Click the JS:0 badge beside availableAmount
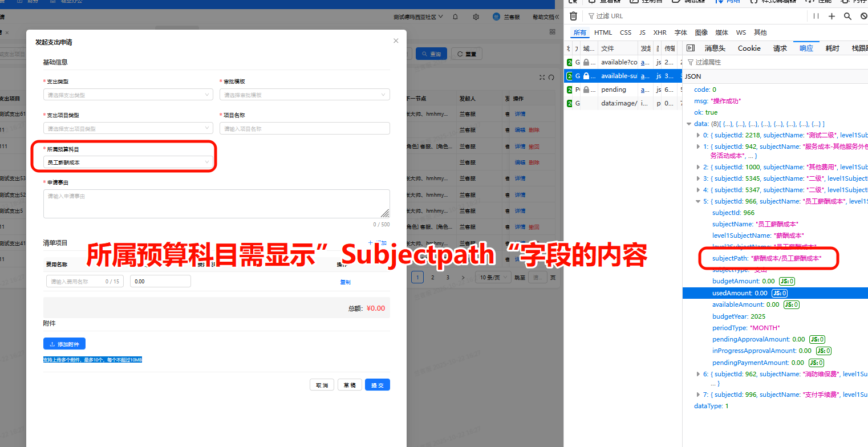Screen dimensions: 868x447 [791, 304]
